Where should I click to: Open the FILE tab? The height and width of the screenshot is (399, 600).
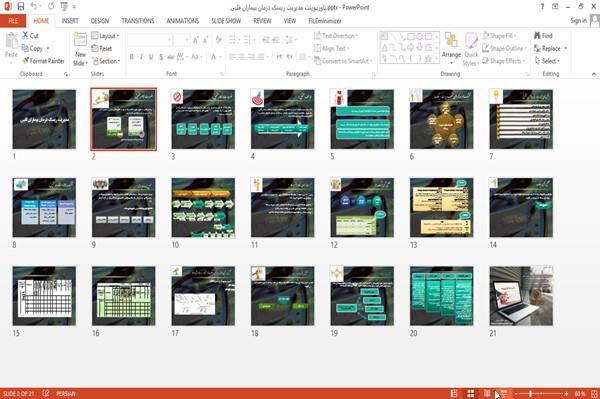coord(13,21)
